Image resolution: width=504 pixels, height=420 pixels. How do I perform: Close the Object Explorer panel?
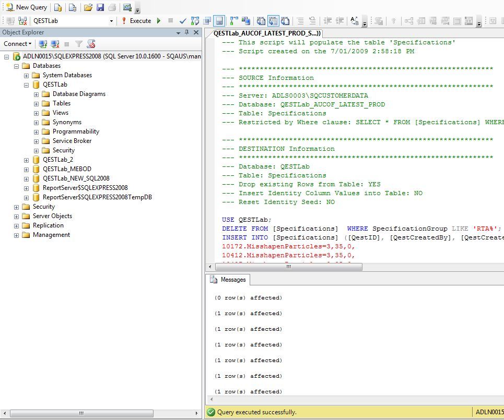(196, 32)
